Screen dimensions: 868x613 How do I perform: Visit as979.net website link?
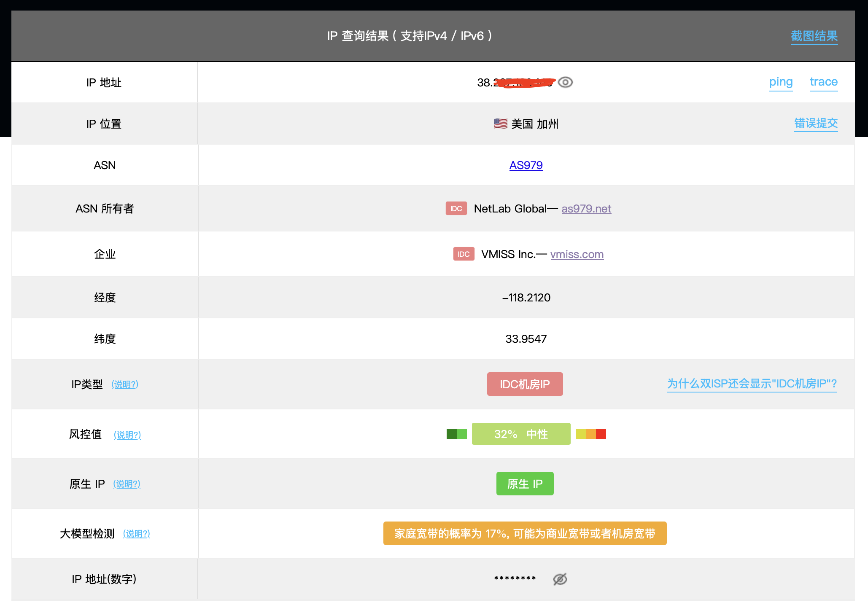pyautogui.click(x=586, y=209)
